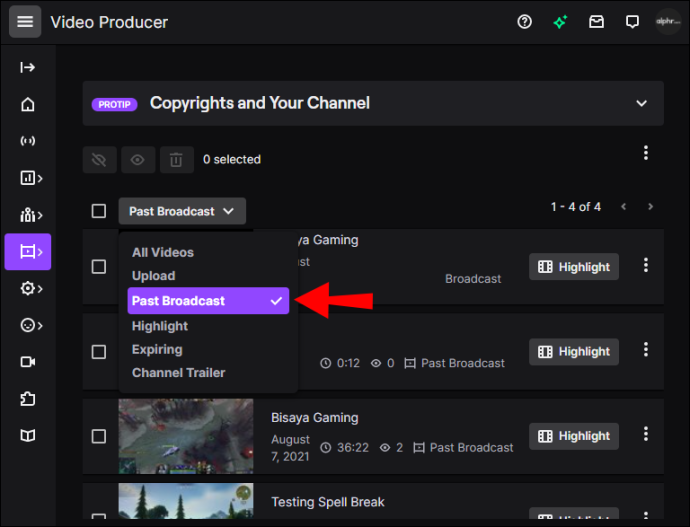Click the PROTIP badge

tap(114, 105)
